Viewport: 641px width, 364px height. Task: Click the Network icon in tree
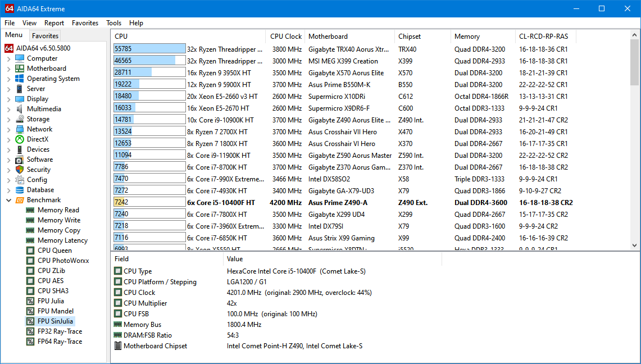click(20, 129)
